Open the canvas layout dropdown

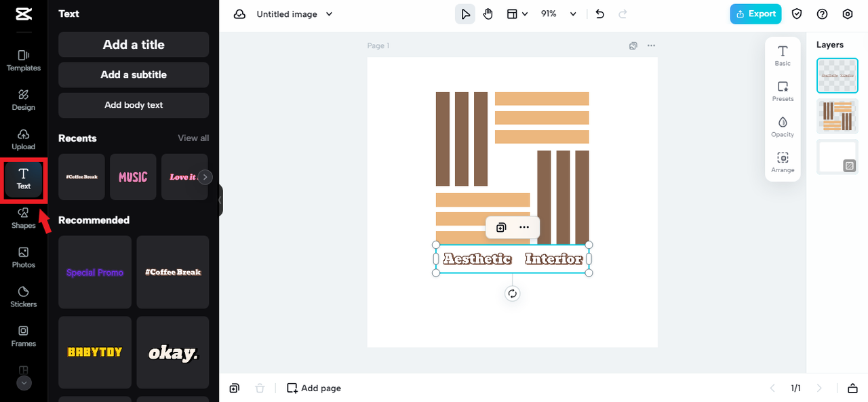click(517, 14)
